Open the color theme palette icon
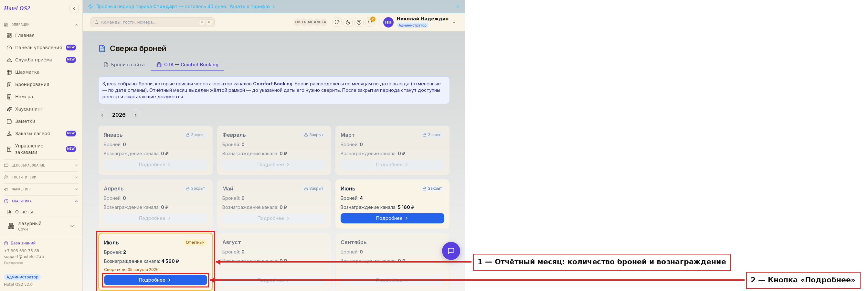The height and width of the screenshot is (291, 868). click(337, 22)
